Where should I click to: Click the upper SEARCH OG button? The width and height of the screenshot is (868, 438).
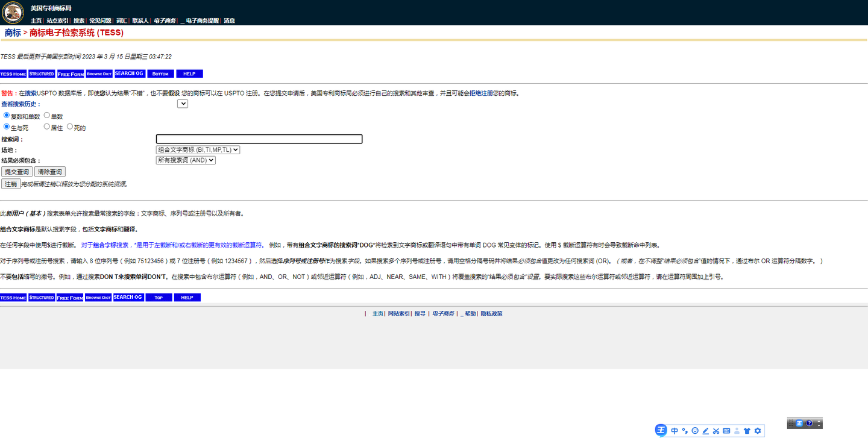coord(129,74)
